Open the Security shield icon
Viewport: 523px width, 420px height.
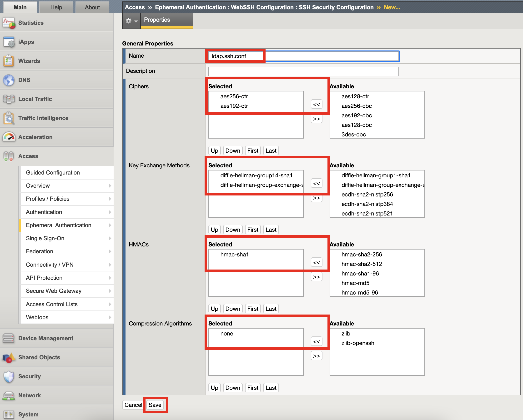pyautogui.click(x=9, y=376)
